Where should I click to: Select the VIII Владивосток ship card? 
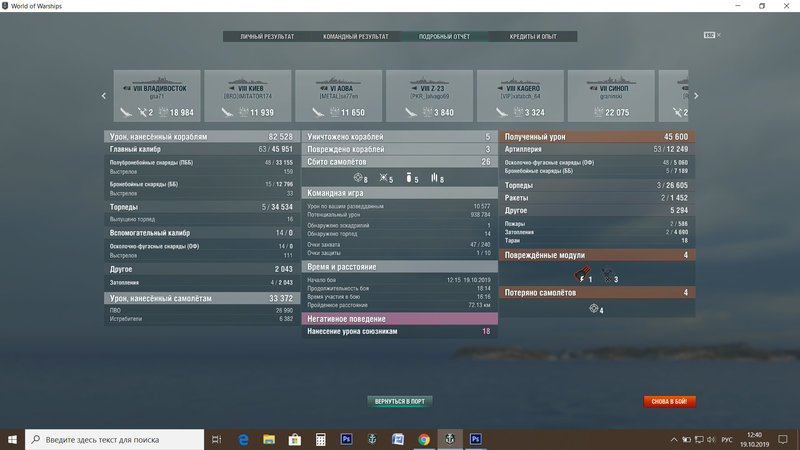(x=157, y=96)
